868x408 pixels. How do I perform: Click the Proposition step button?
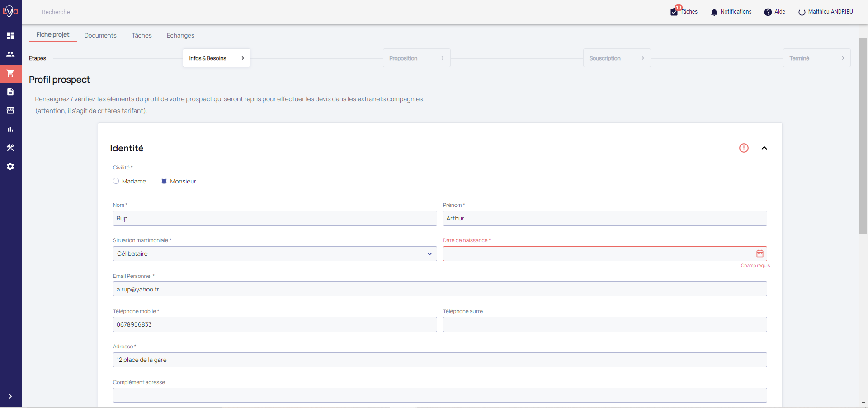click(416, 58)
